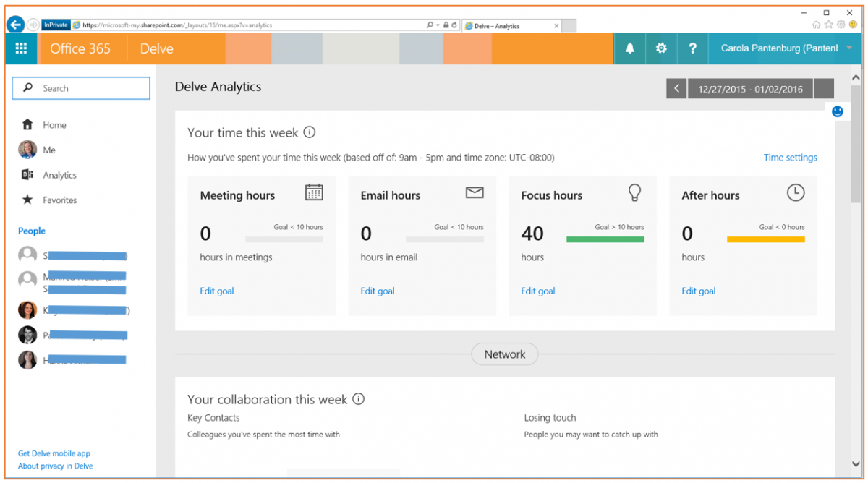Open the notifications bell in Office 365 bar
Viewport: 868px width, 483px height.
click(x=630, y=48)
